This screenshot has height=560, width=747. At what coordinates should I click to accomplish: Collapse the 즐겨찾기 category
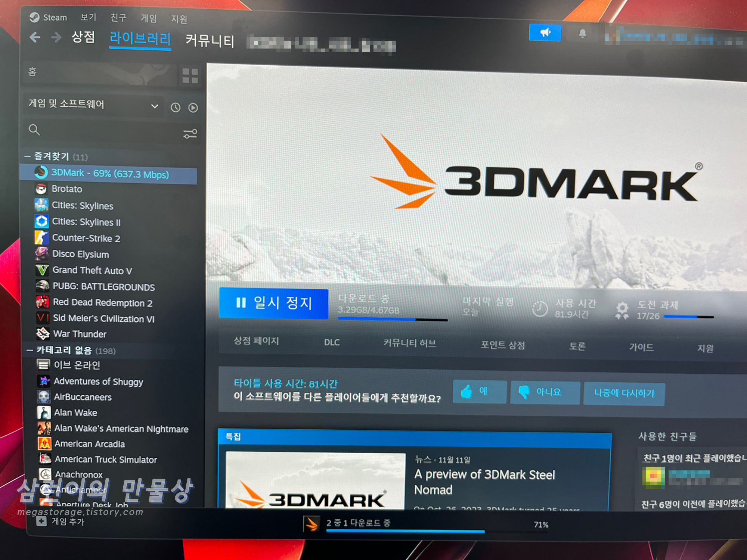click(x=28, y=156)
